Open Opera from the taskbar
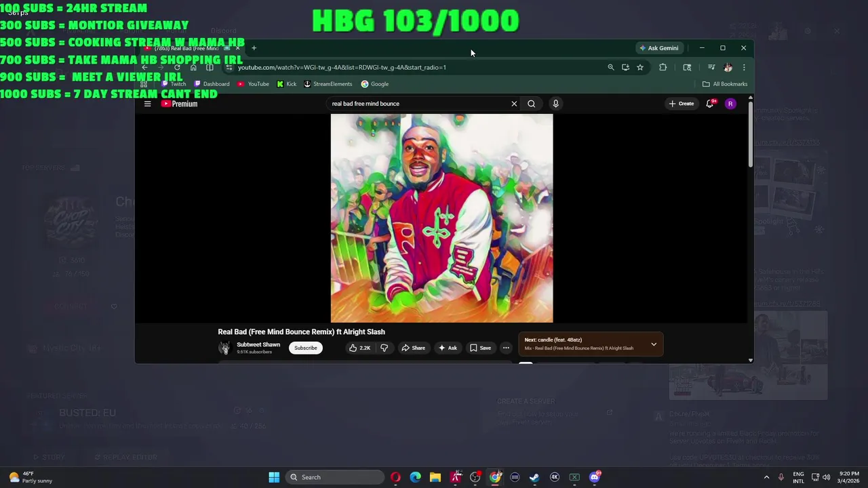Screen dimensions: 868x488 pos(395,477)
